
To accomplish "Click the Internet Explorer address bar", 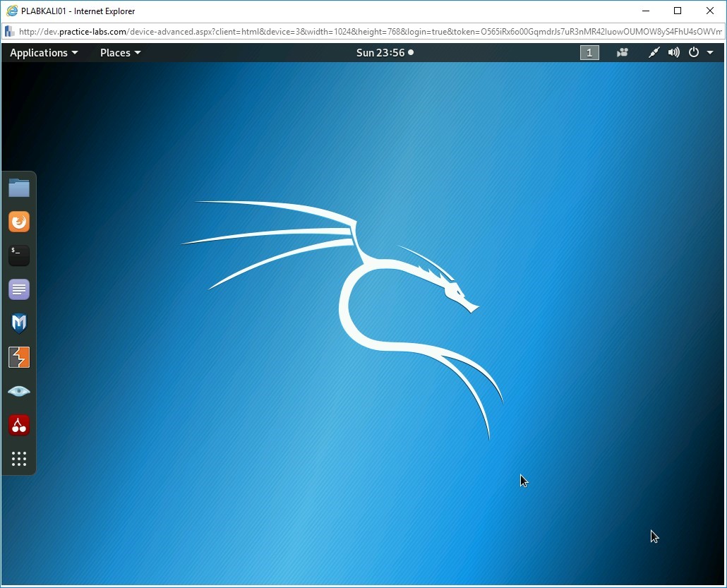I will [367, 32].
